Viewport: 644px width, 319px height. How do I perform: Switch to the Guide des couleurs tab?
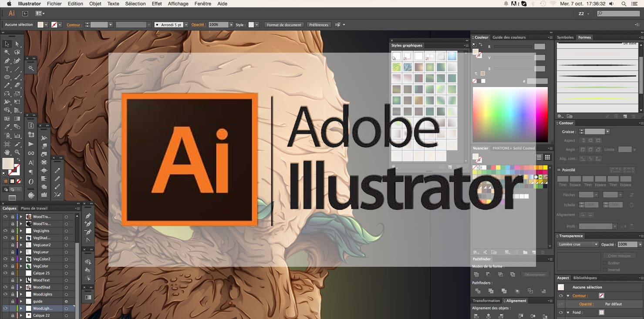point(509,37)
